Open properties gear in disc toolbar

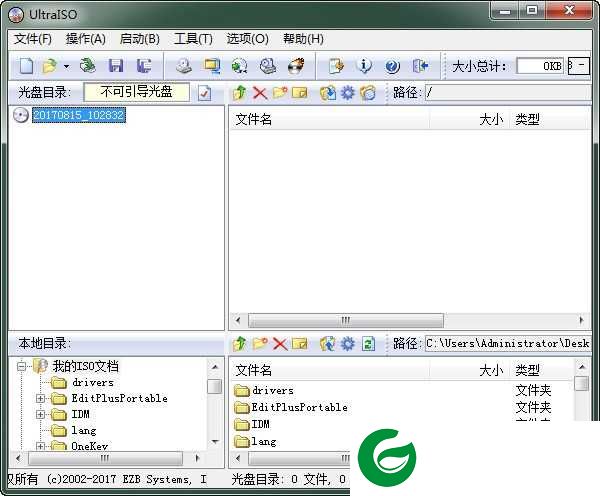click(348, 93)
